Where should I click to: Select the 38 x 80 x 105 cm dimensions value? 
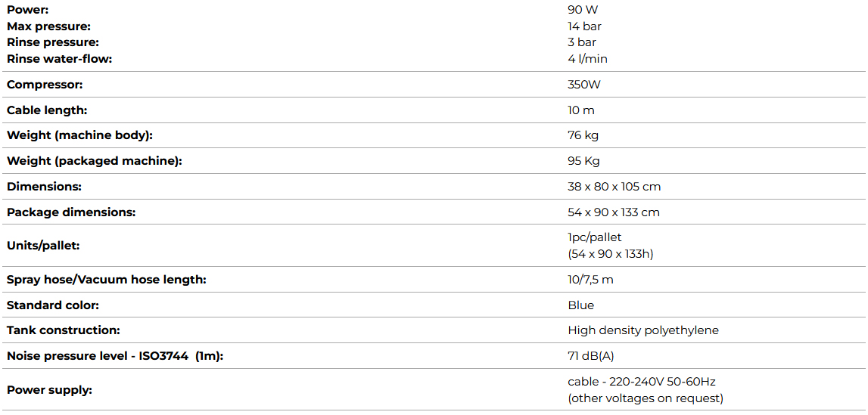point(614,187)
